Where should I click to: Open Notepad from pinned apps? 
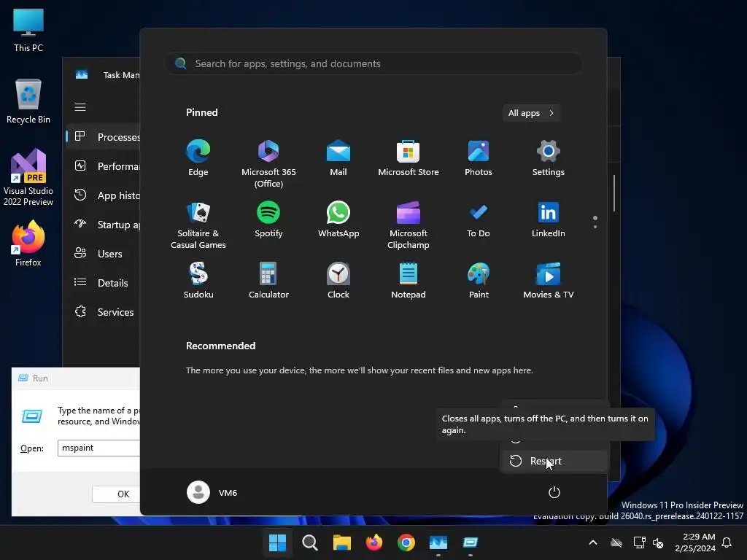(409, 281)
